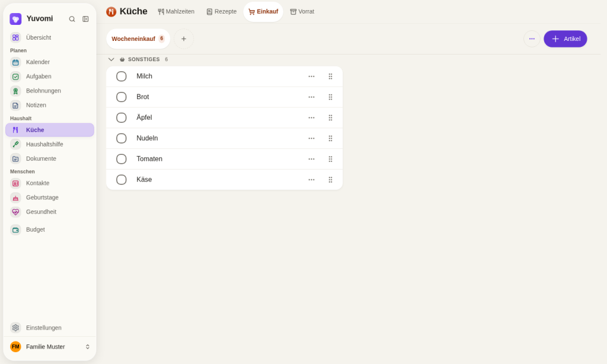This screenshot has width=607, height=364.
Task: Select the Wocheneinkauf list
Action: pyautogui.click(x=138, y=39)
